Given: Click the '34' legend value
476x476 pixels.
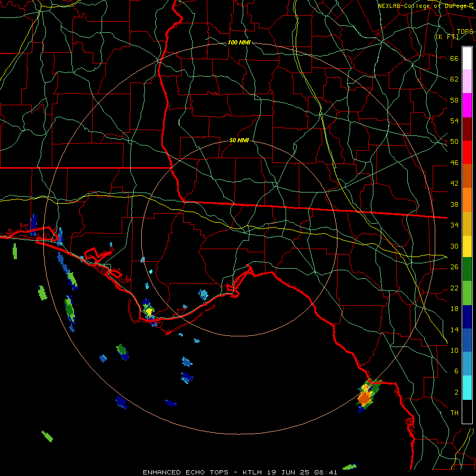Looking at the screenshot, I should (454, 225).
